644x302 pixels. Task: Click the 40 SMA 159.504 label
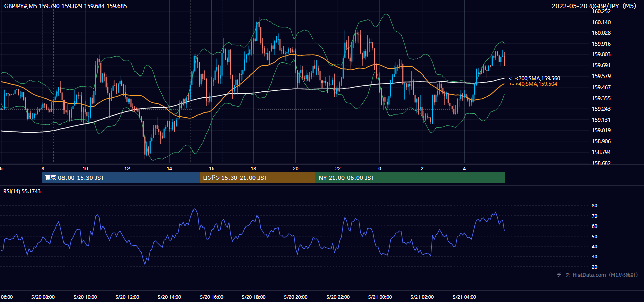533,84
